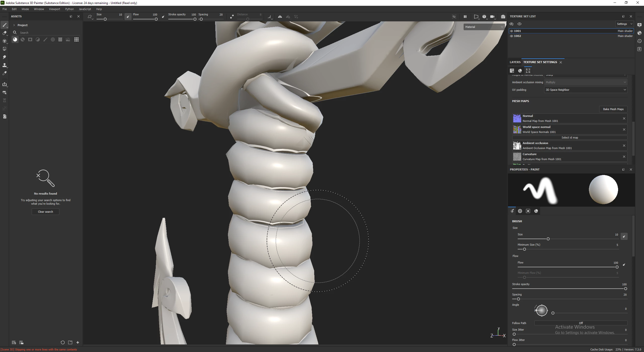Screen dimensions: 644x352
Task: Open the Viewport menu
Action: click(x=54, y=9)
